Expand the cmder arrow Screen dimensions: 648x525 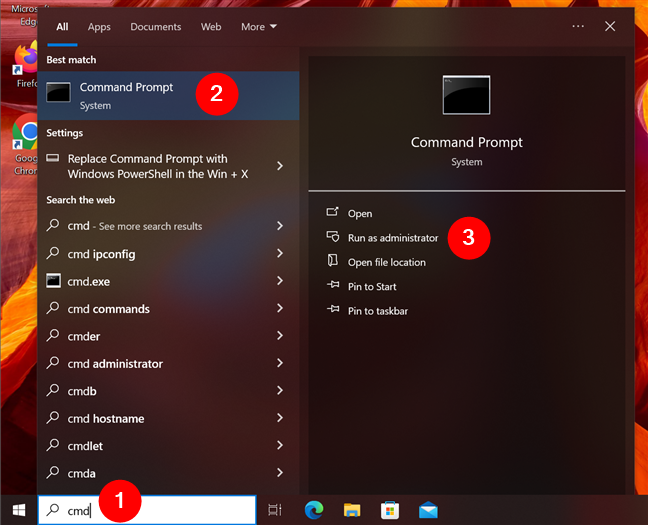tap(280, 335)
